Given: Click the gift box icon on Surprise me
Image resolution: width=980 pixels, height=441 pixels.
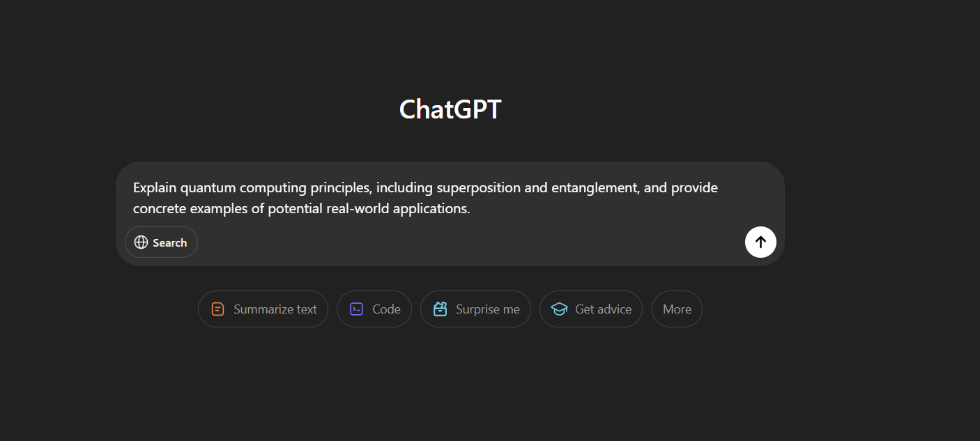Looking at the screenshot, I should 440,309.
